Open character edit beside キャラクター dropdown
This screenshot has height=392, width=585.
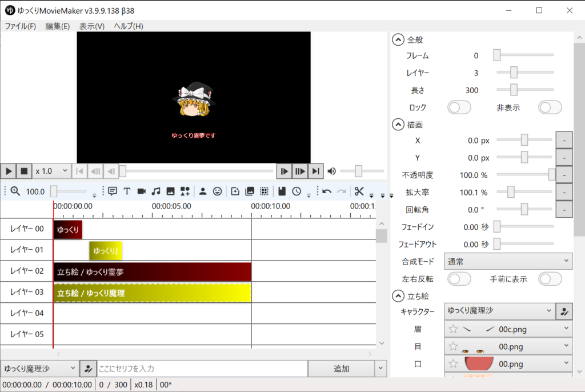point(564,311)
